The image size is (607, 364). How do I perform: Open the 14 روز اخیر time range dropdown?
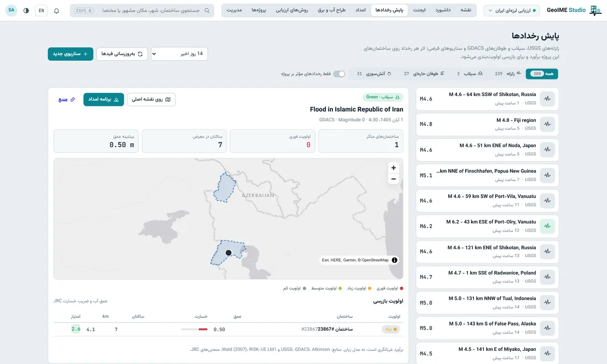[180, 54]
